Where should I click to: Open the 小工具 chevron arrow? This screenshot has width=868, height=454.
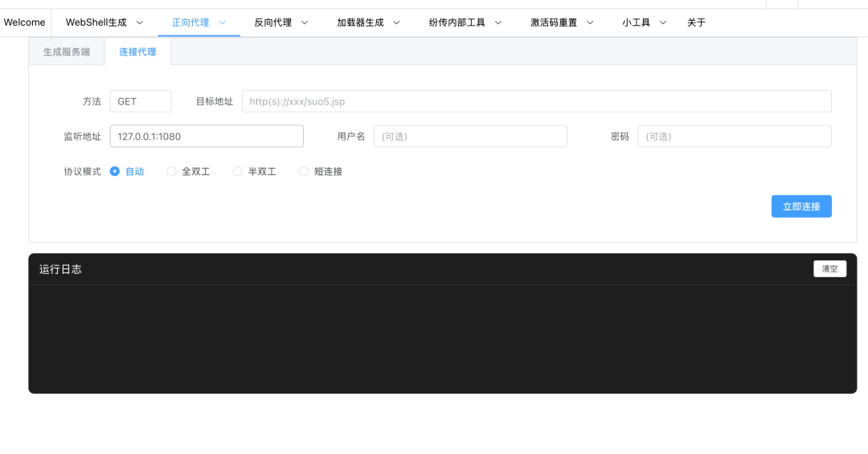663,22
